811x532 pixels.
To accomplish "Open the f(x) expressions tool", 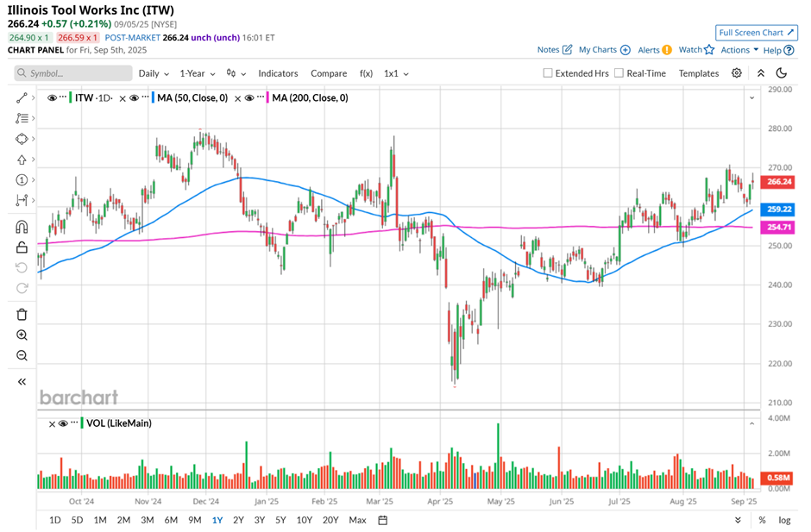I will (x=366, y=73).
